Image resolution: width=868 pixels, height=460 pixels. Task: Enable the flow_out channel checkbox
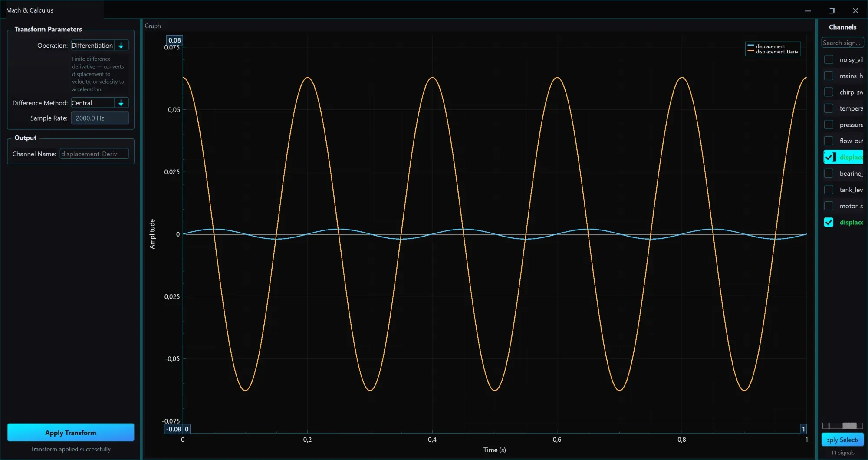[829, 141]
